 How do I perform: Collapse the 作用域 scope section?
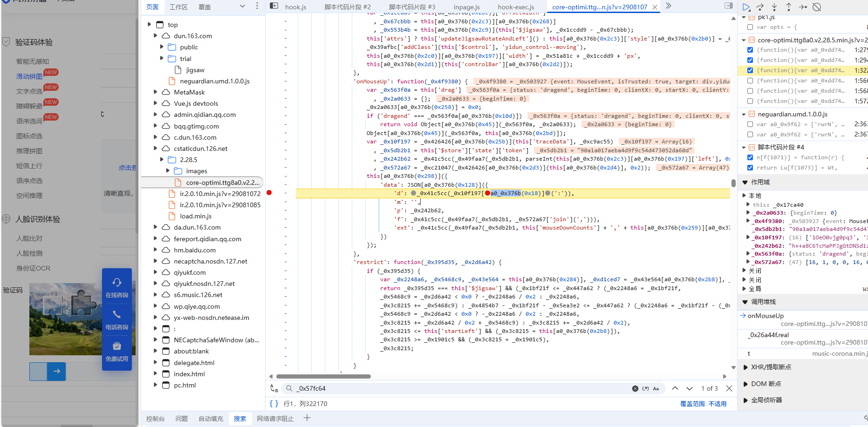745,182
